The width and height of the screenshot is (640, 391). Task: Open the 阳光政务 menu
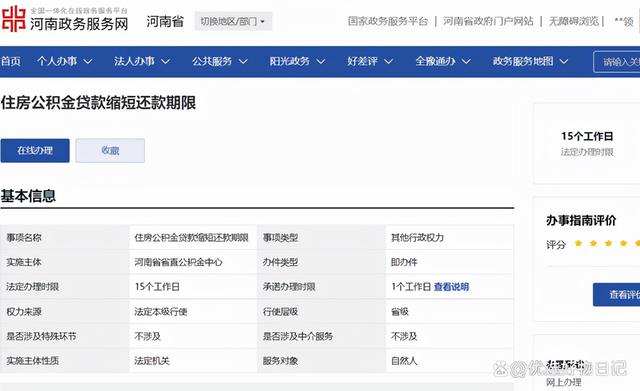(297, 62)
